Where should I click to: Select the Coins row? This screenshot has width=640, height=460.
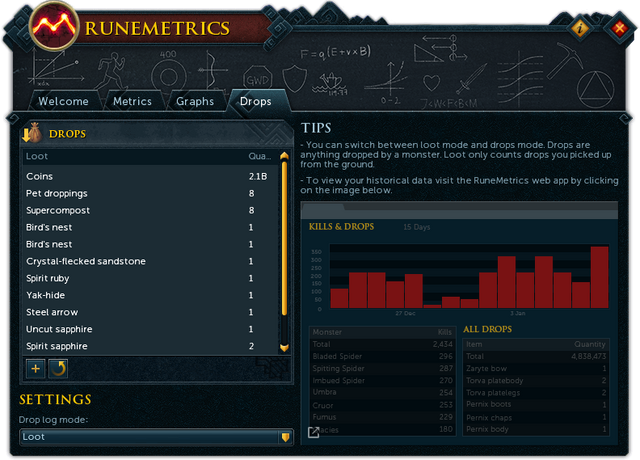[x=150, y=176]
